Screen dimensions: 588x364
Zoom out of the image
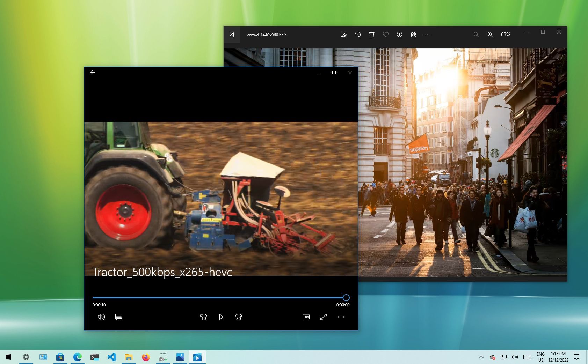pos(476,35)
